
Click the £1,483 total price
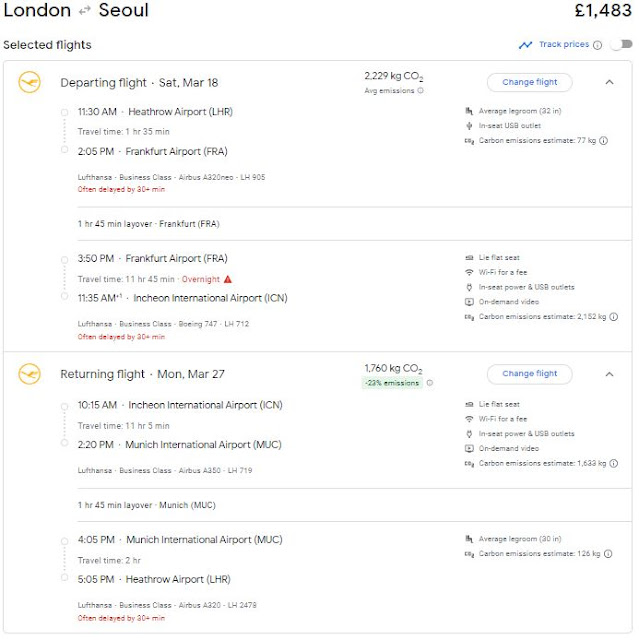[601, 12]
